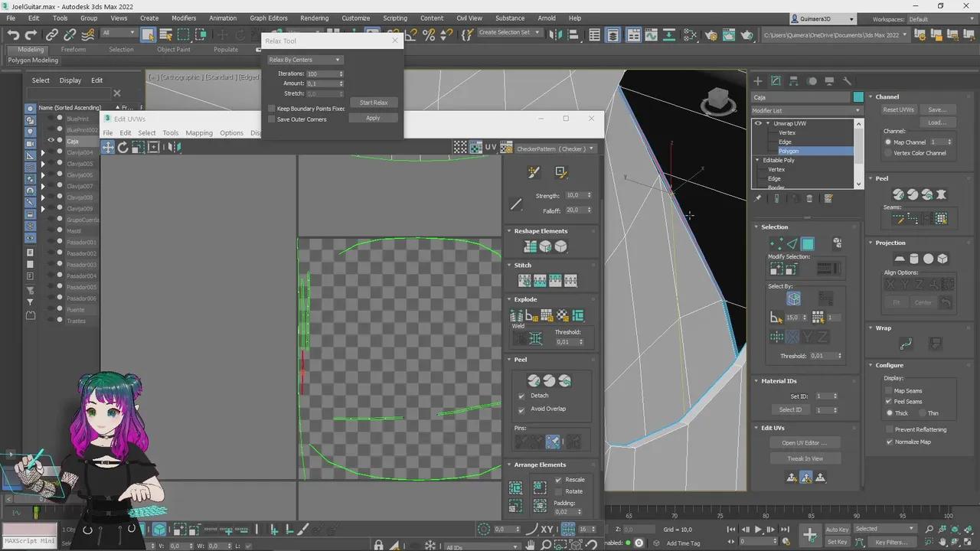Switch to the Freeform ribbon tab
Image resolution: width=980 pixels, height=551 pixels.
73,50
